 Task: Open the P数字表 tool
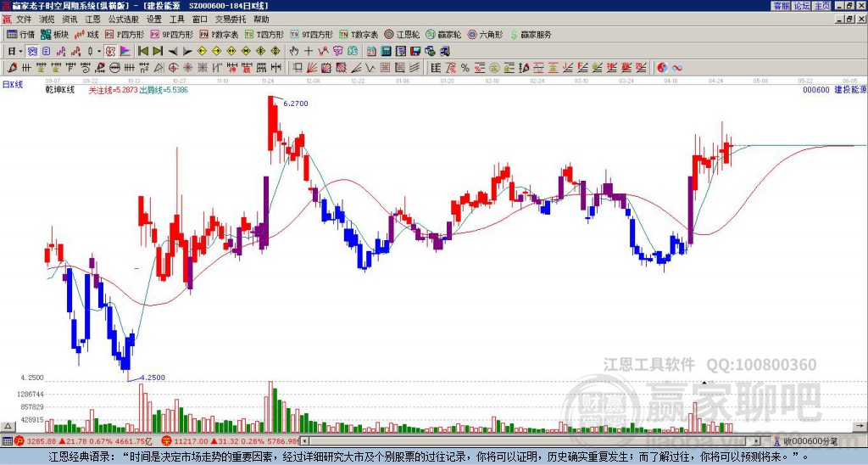coord(220,34)
